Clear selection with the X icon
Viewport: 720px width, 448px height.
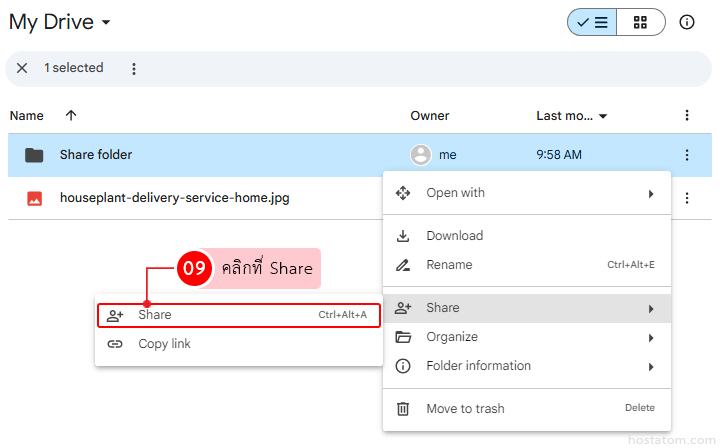(x=22, y=68)
